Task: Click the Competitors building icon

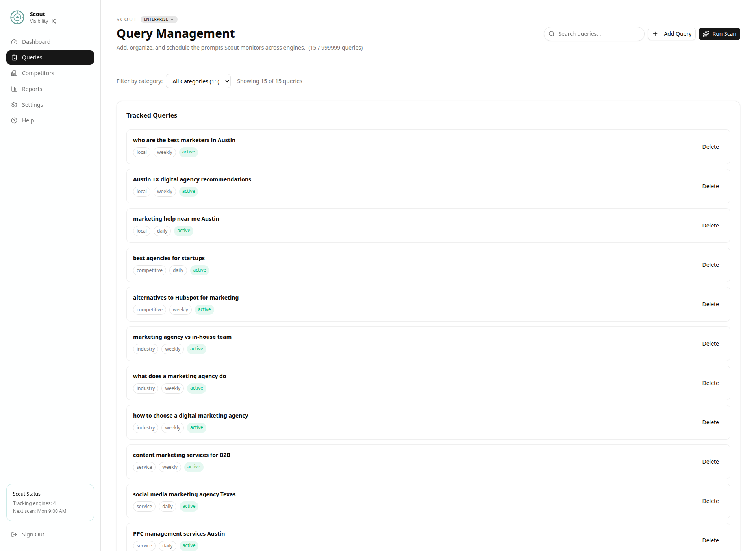Action: [x=15, y=73]
